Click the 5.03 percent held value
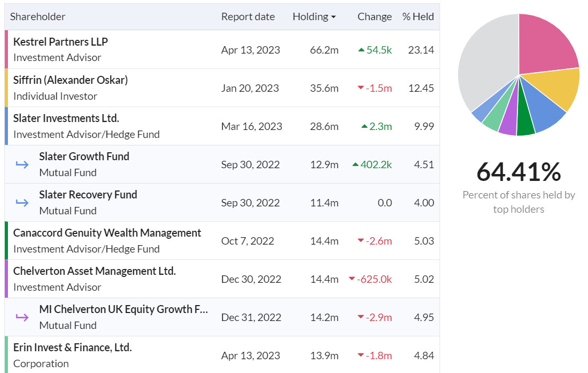The height and width of the screenshot is (373, 588). (x=424, y=241)
